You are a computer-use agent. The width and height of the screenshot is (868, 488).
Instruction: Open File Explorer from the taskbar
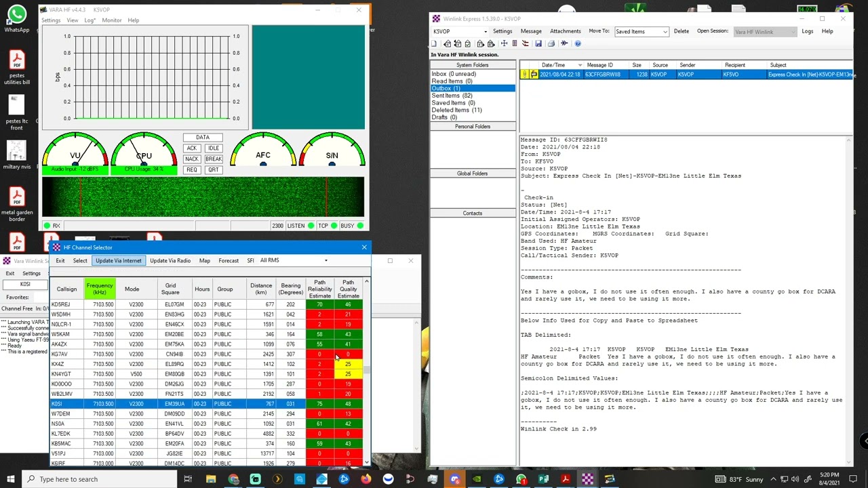point(211,479)
